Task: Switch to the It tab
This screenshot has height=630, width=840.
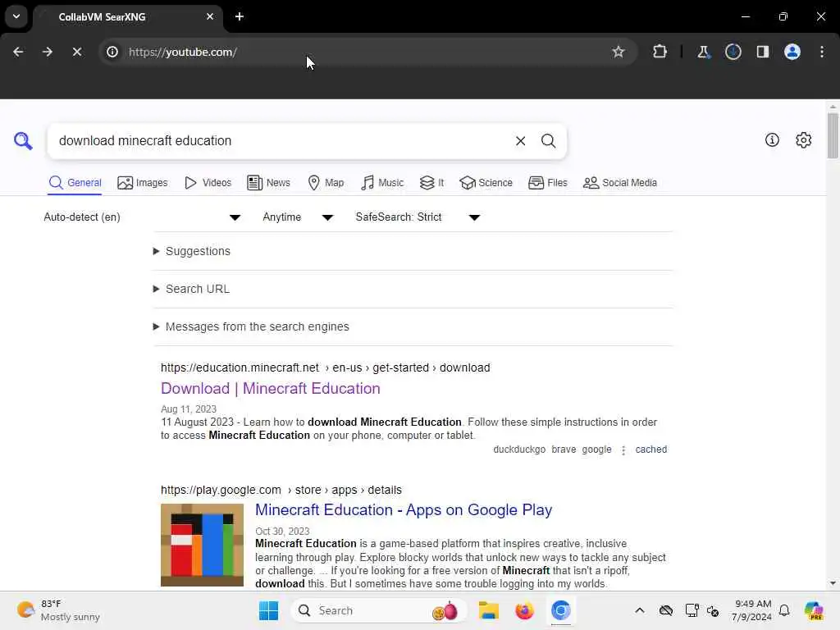Action: coord(431,183)
